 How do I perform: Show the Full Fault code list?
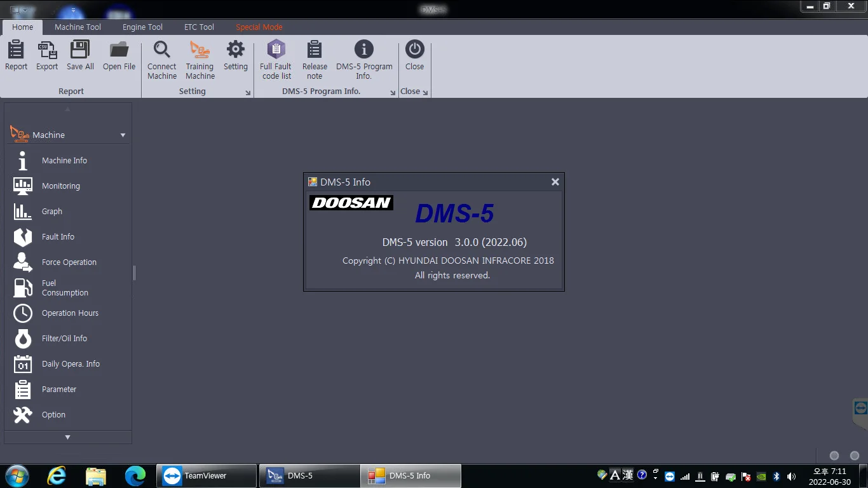coord(276,60)
